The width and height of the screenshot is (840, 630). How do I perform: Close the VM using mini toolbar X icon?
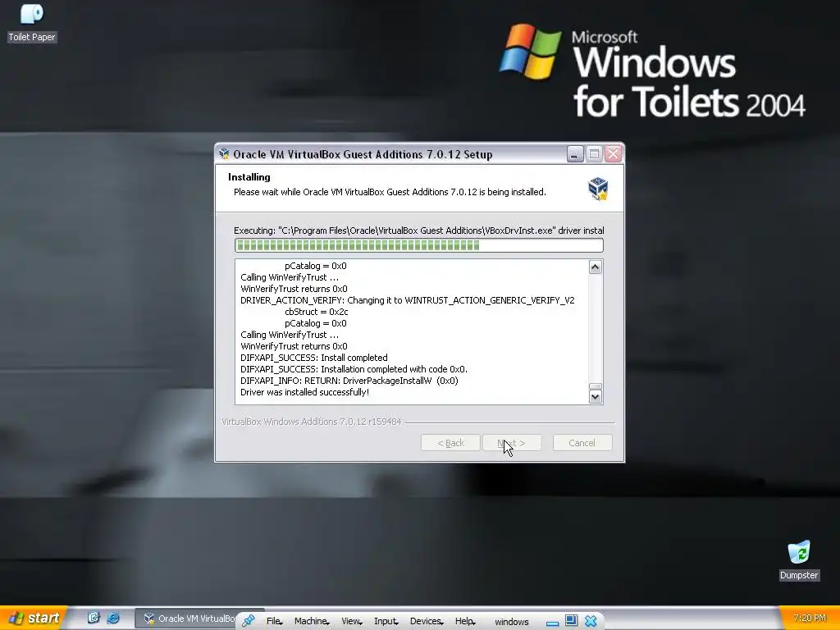click(591, 621)
